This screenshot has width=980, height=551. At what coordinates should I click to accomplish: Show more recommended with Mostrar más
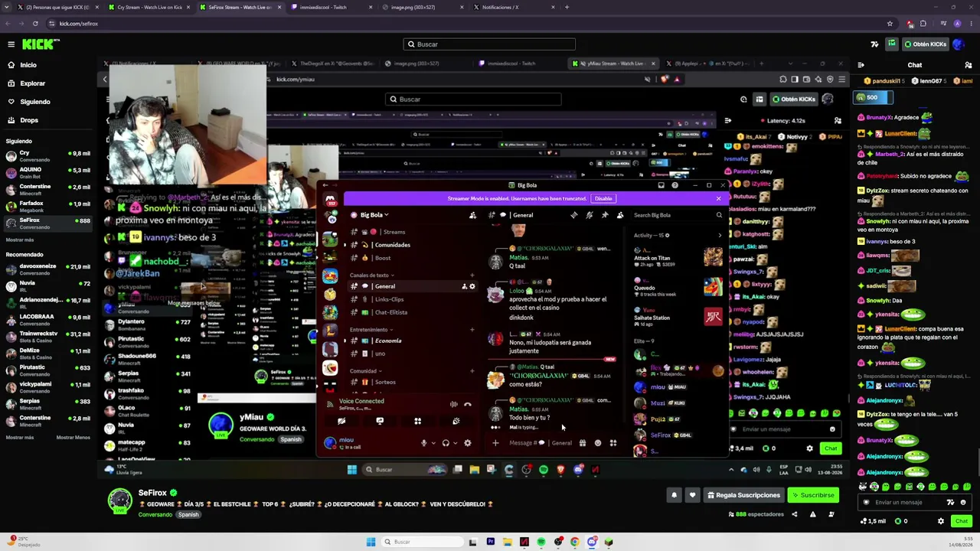click(x=20, y=438)
